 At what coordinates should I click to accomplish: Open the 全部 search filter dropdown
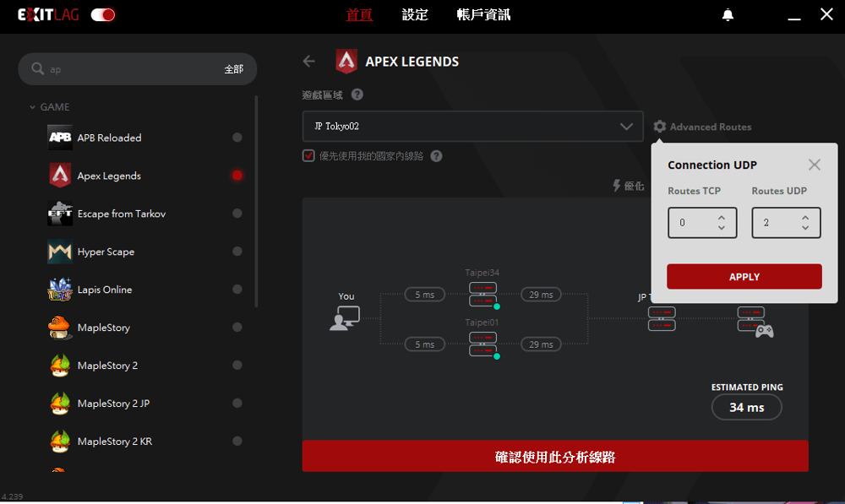(234, 68)
